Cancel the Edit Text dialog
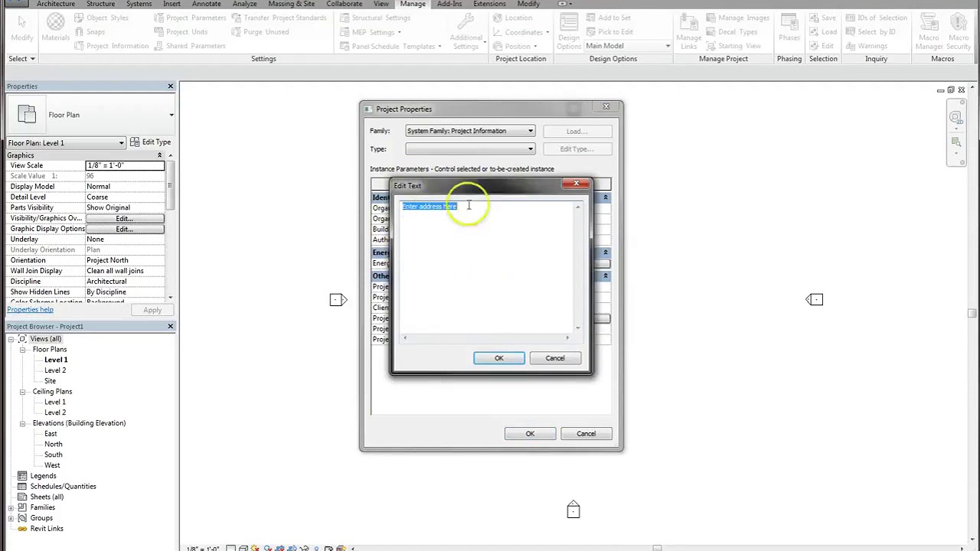980x551 pixels. pos(555,358)
